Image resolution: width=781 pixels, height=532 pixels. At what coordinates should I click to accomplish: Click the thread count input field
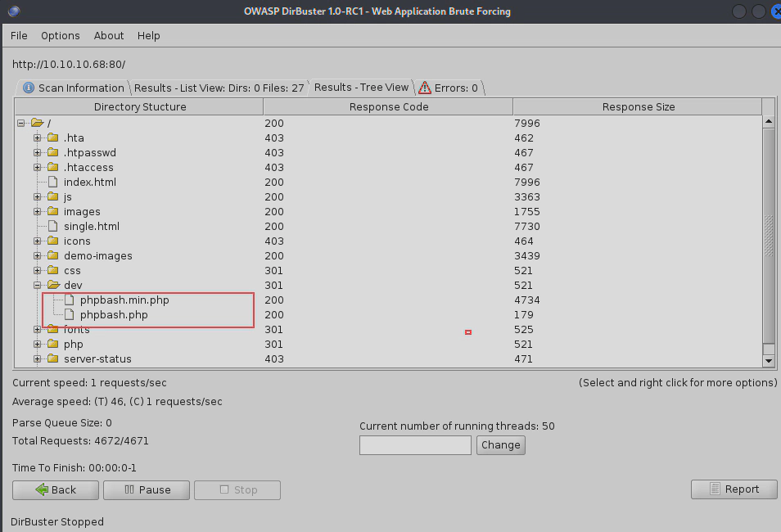point(415,445)
